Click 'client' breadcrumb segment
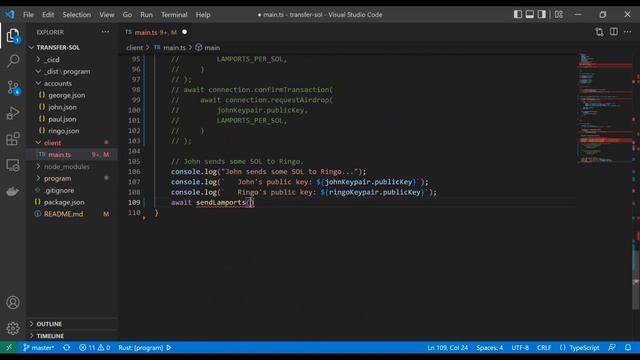 click(x=134, y=48)
